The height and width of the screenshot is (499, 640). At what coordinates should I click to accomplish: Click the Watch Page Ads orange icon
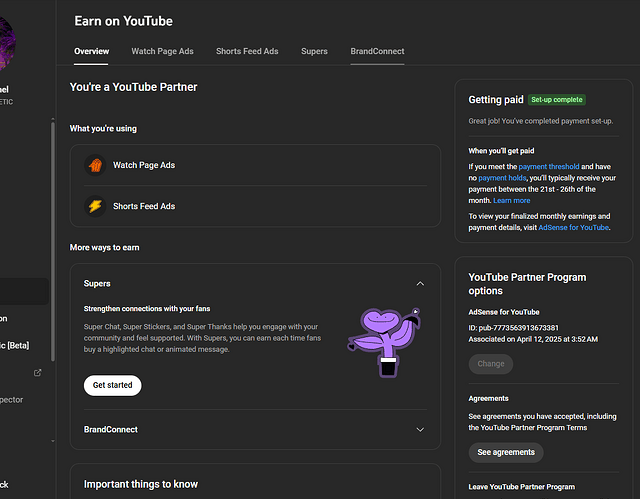coord(95,165)
